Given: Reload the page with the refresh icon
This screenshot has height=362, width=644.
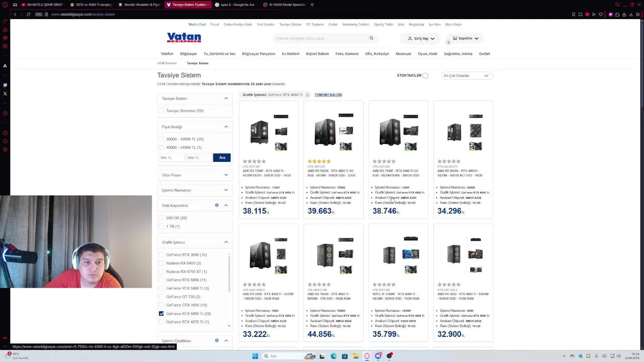Looking at the screenshot, I should (x=28, y=14).
